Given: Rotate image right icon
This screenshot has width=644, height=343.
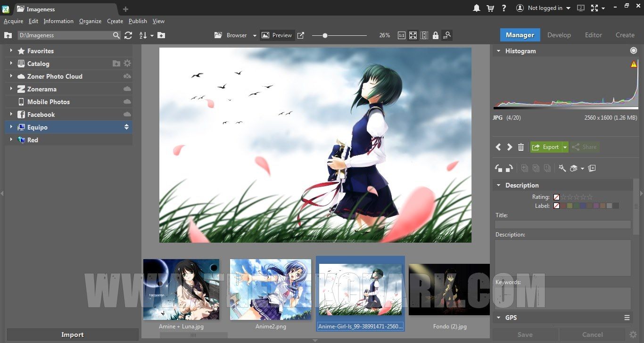Looking at the screenshot, I should [509, 168].
